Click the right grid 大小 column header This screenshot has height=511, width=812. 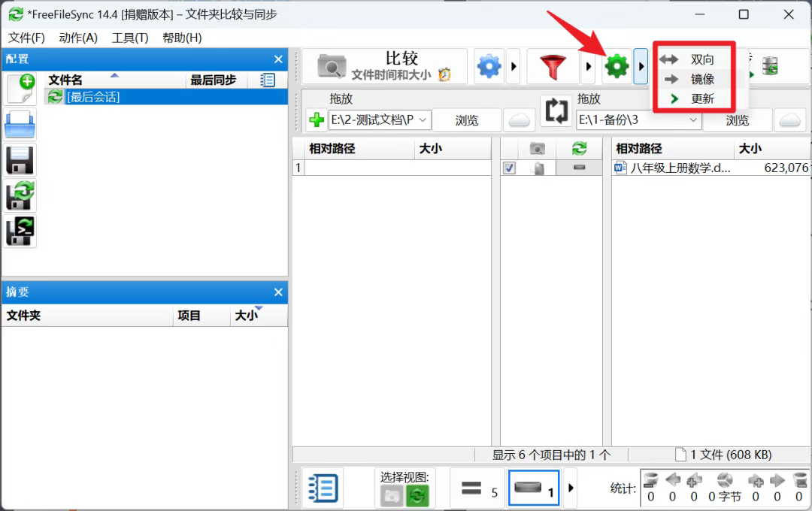click(772, 149)
